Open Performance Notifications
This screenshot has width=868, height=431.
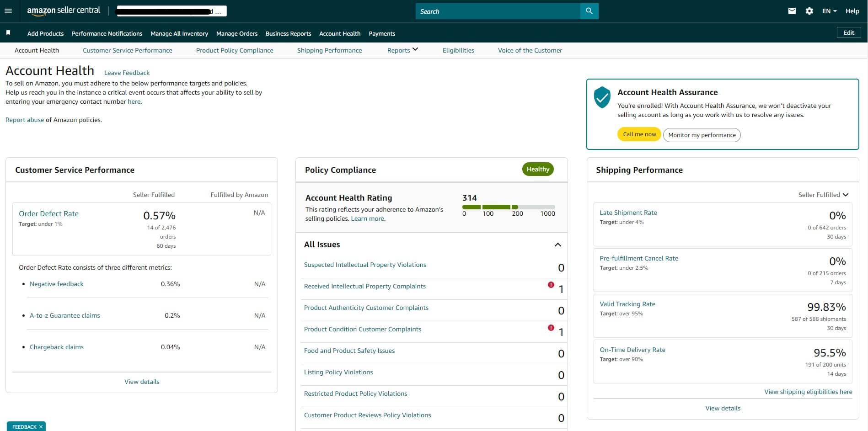pos(107,33)
